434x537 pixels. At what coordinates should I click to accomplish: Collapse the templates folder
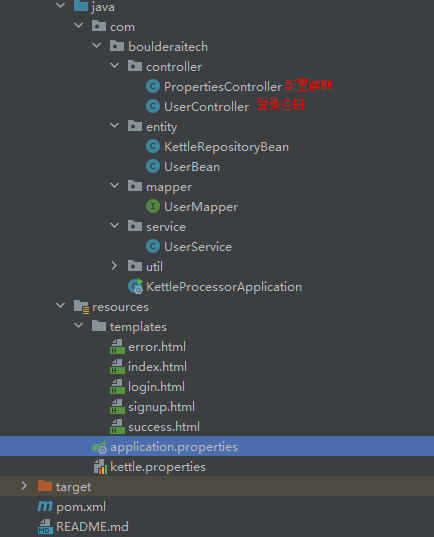click(78, 326)
